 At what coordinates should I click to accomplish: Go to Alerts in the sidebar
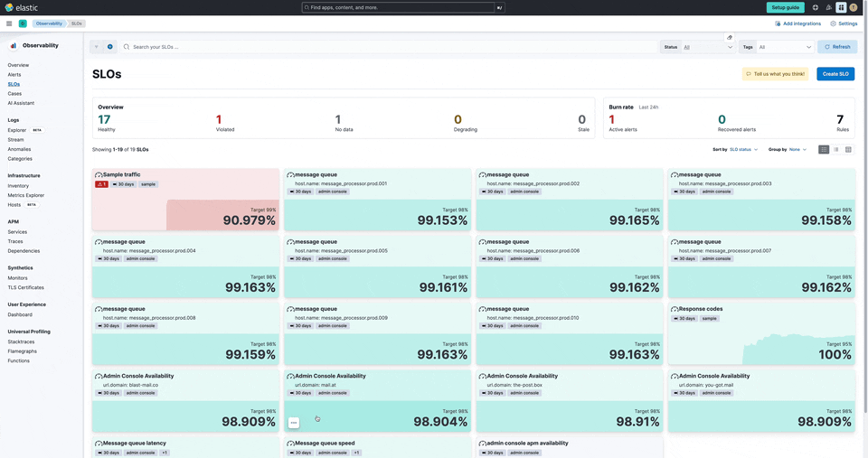tap(14, 75)
